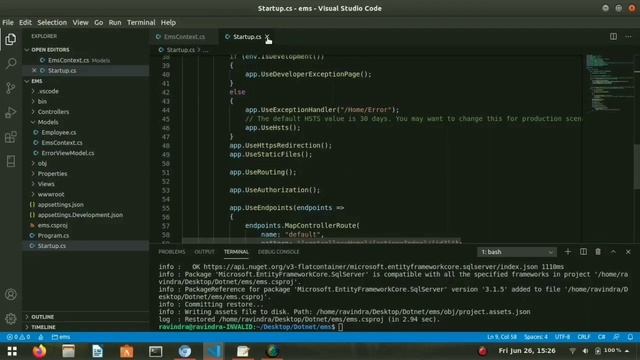Open the Run menu

[115, 22]
